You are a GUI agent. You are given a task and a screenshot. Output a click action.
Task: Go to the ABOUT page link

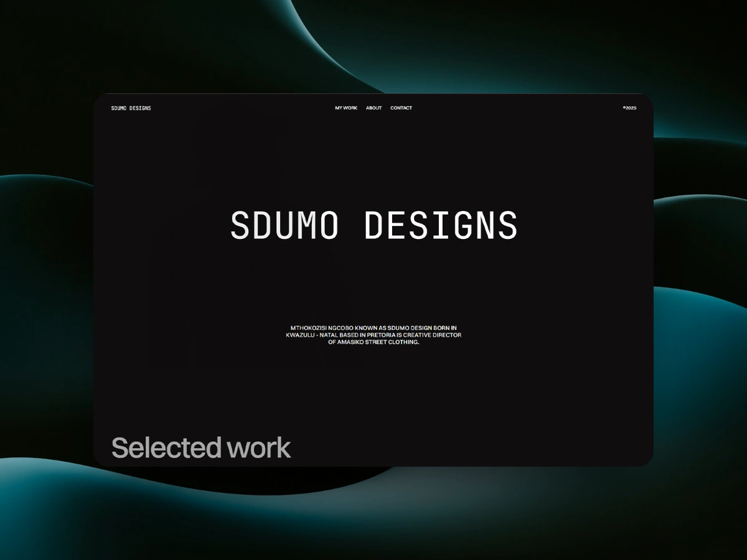point(374,108)
